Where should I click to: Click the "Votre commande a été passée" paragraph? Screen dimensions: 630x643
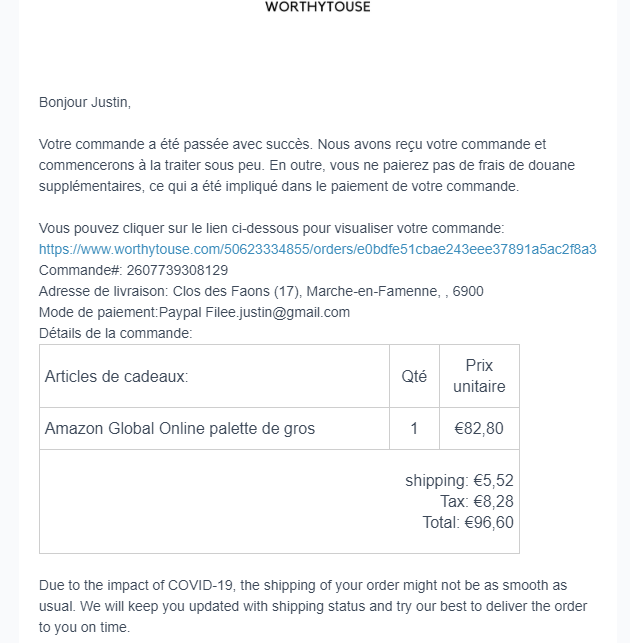click(306, 165)
